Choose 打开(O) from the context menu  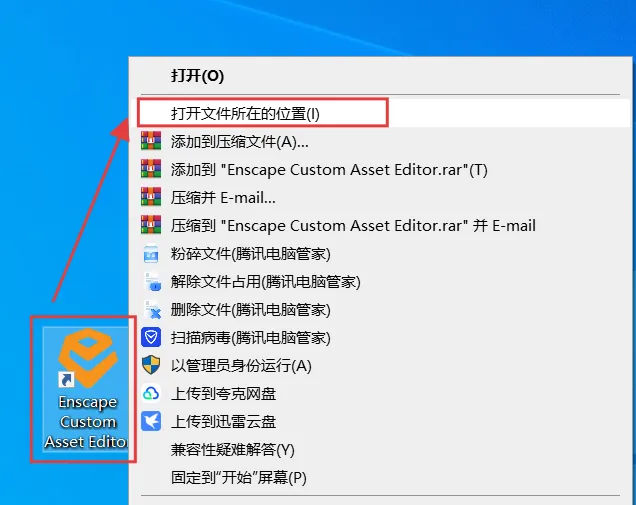click(380, 76)
